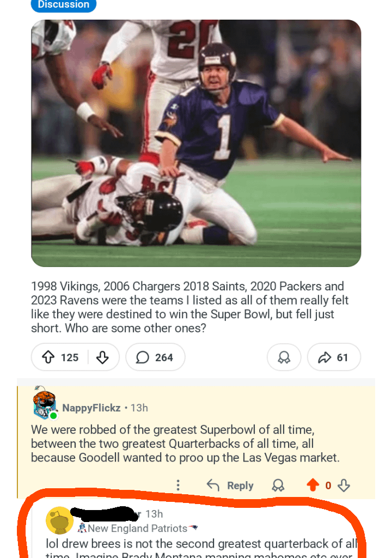392x558 pixels.
Task: Downvote NappyFlickz's comment
Action: click(x=344, y=486)
